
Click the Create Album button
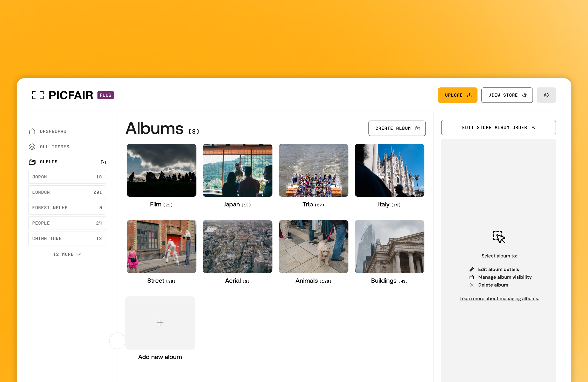[x=397, y=128]
